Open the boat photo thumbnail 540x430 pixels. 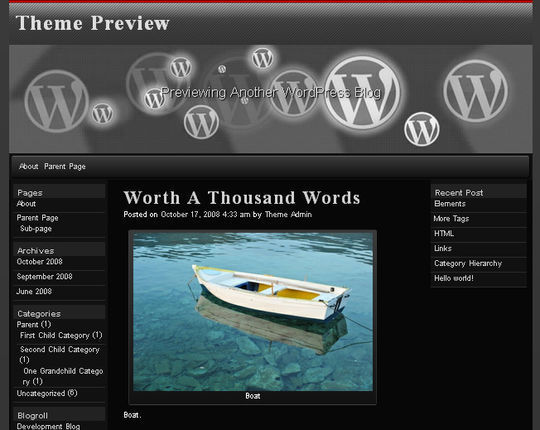click(253, 312)
